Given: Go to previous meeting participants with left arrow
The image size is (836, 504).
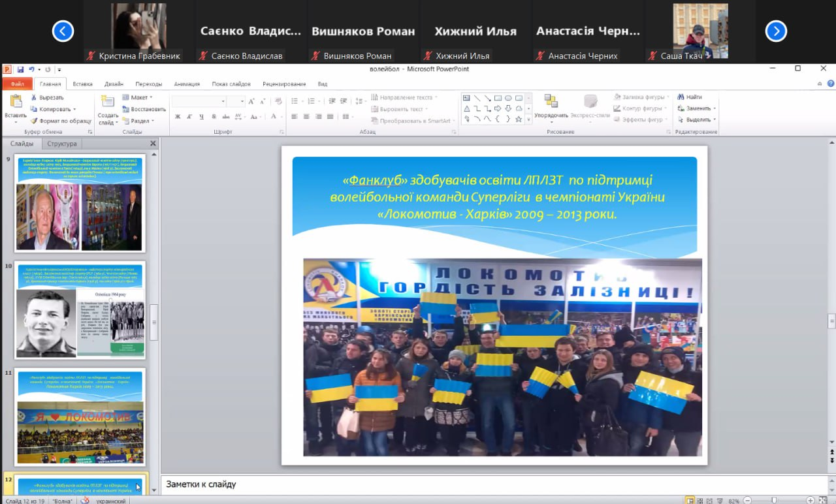Looking at the screenshot, I should (x=63, y=31).
